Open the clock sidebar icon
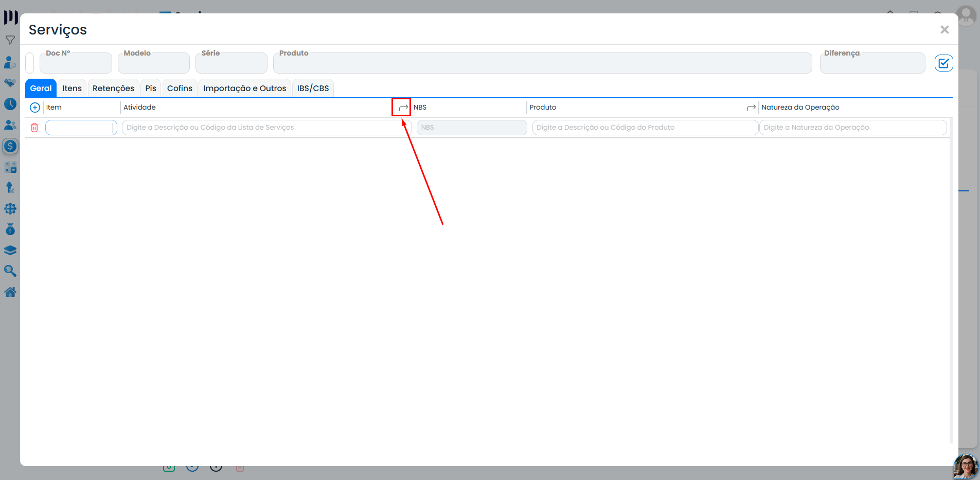 click(x=10, y=104)
